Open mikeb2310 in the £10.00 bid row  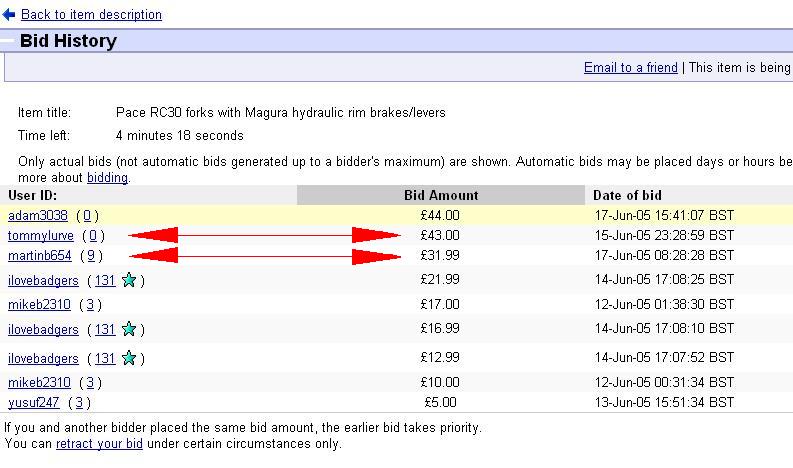(x=39, y=383)
